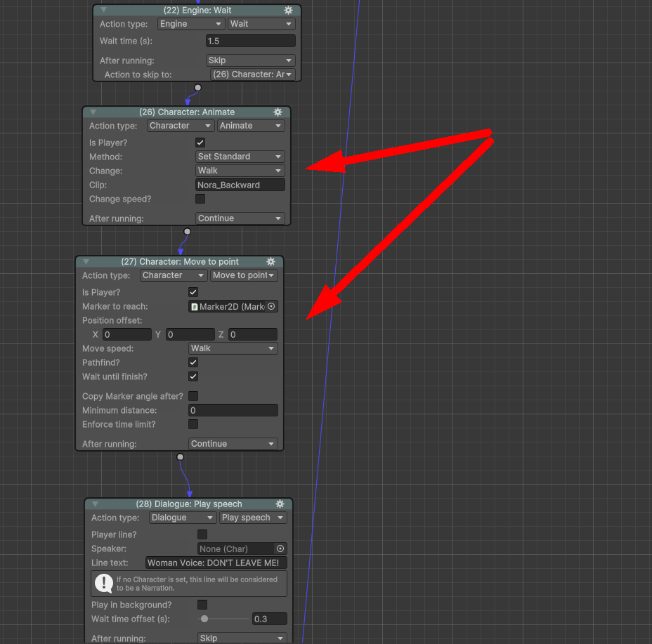Screen dimensions: 652x644
Task: Open Change Walk dropdown in node 26
Action: (240, 171)
